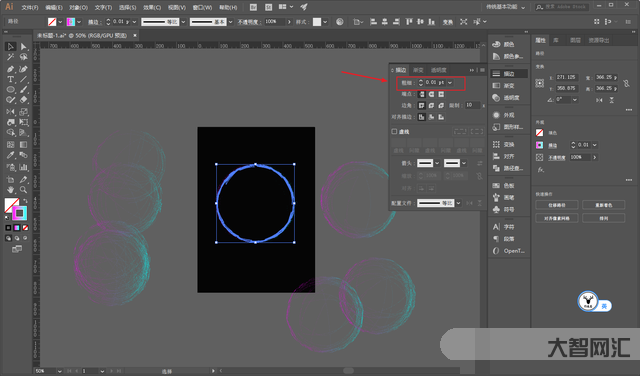Click the 变换 button in control bar
Image resolution: width=640 pixels, height=376 pixels.
pyautogui.click(x=448, y=22)
